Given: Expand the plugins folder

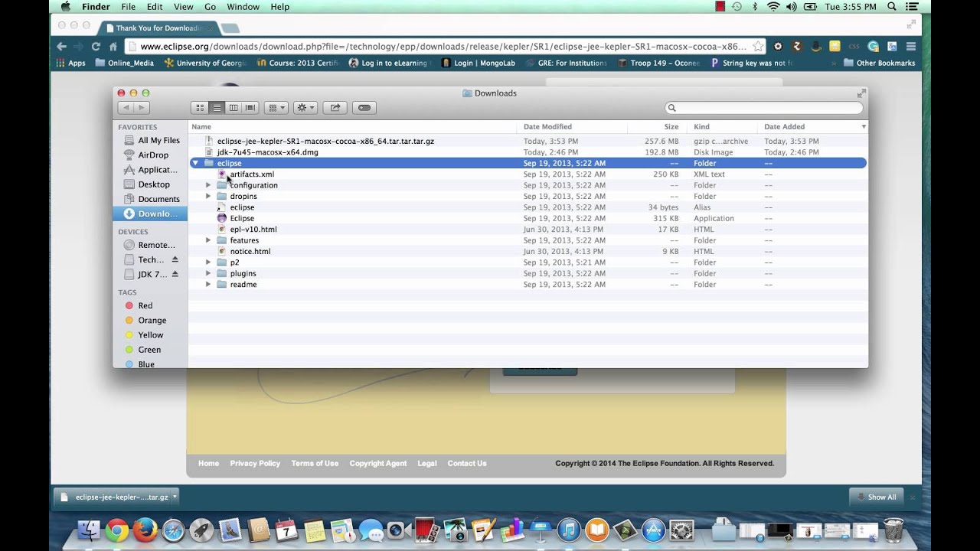Looking at the screenshot, I should 207,273.
